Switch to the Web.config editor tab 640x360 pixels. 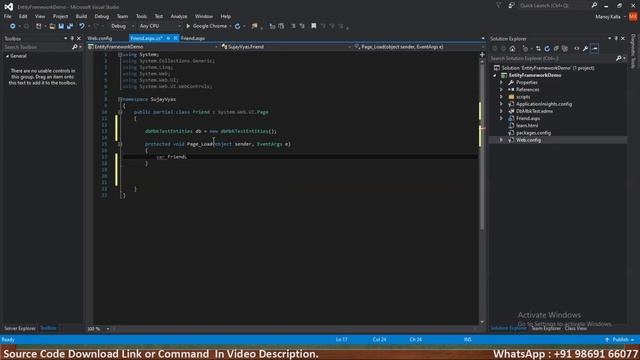(x=100, y=38)
